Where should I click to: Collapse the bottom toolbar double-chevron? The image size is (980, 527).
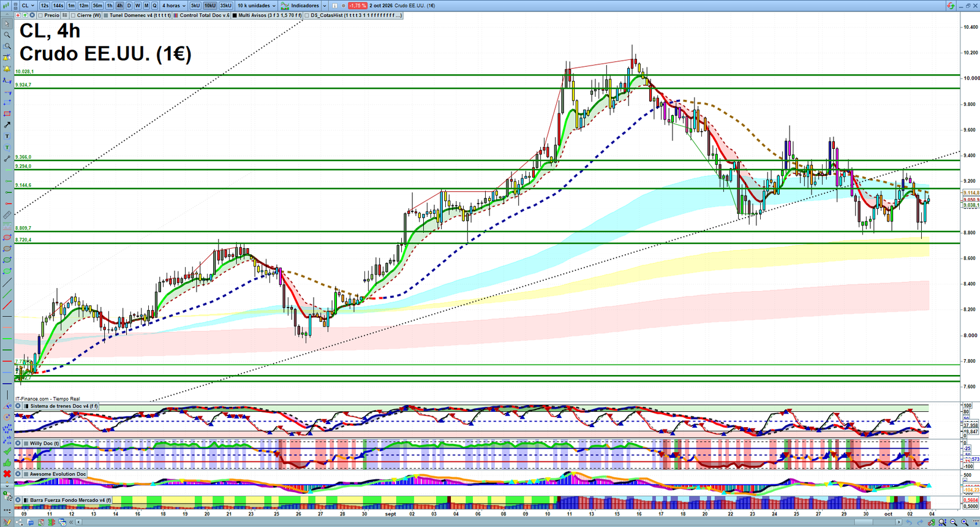point(71,522)
